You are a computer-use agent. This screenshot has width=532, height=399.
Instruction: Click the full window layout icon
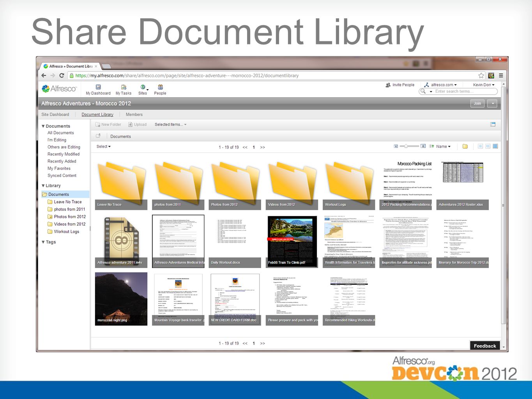tap(493, 125)
